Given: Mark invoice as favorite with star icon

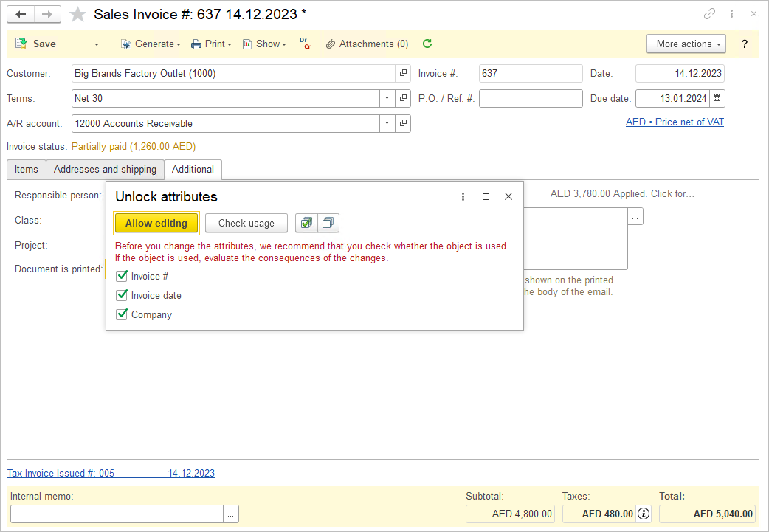Looking at the screenshot, I should click(77, 14).
